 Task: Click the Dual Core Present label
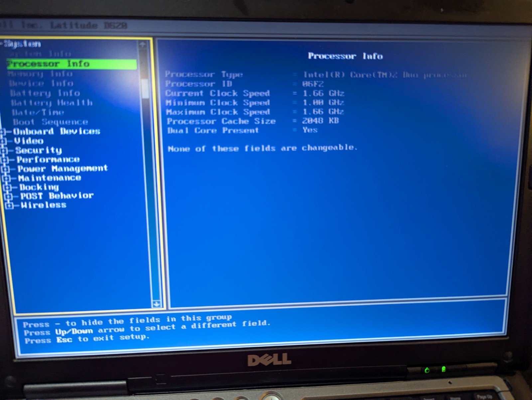[x=213, y=130]
